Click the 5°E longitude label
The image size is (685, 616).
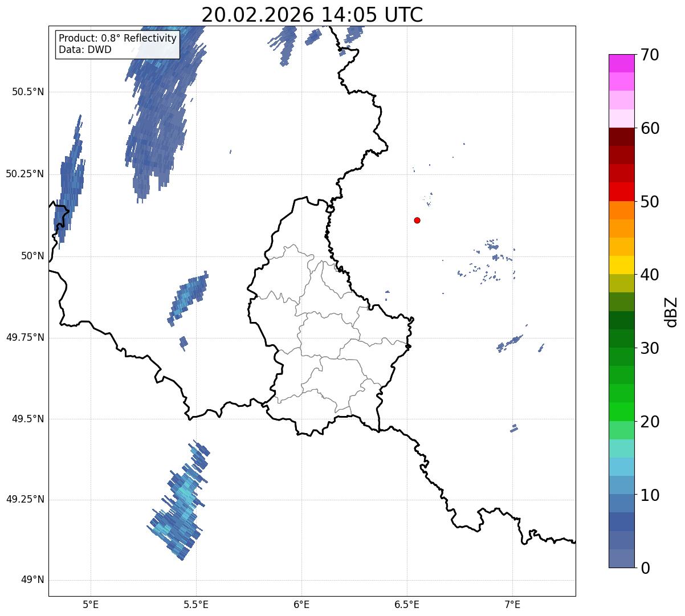click(91, 604)
